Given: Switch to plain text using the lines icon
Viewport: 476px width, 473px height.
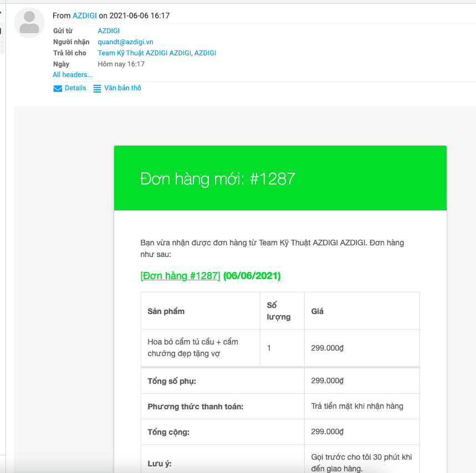Looking at the screenshot, I should 96,88.
